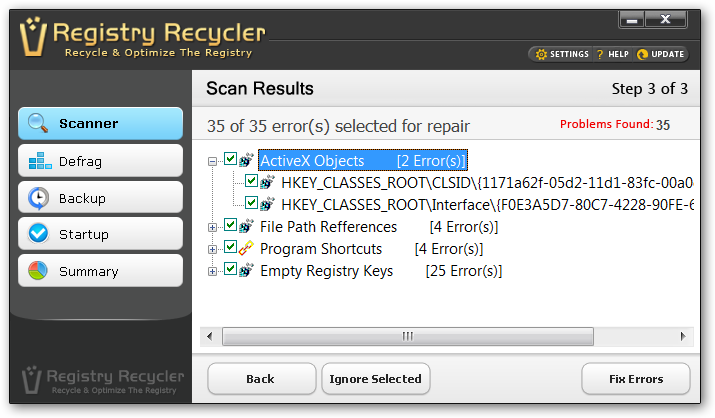Expand the Empty Registry Keys node

212,272
